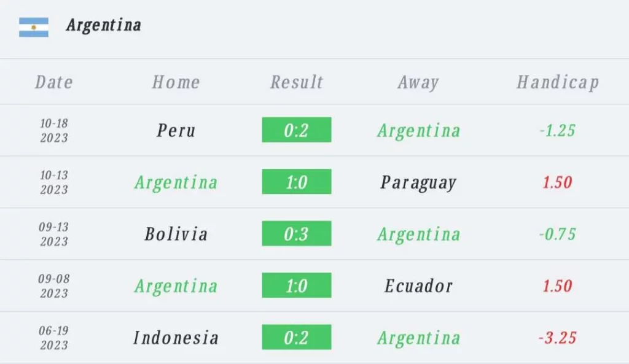Select the -1.25 handicap value
Screen dimensions: 629x364
click(x=558, y=130)
